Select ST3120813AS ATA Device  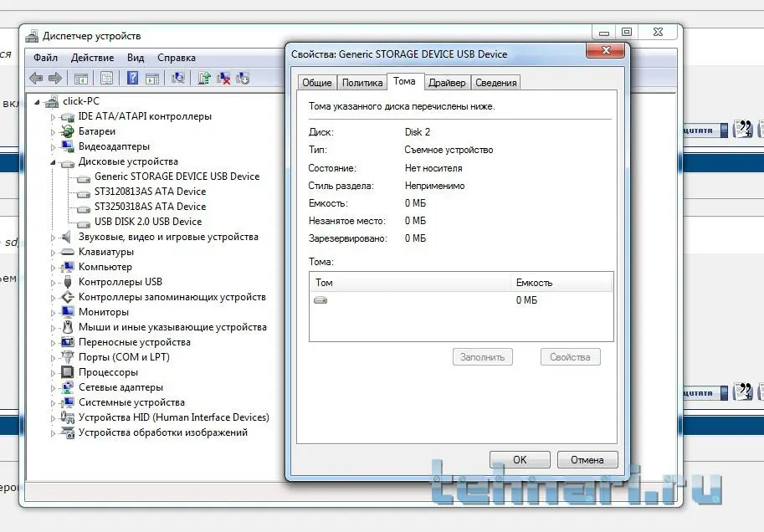click(x=150, y=192)
